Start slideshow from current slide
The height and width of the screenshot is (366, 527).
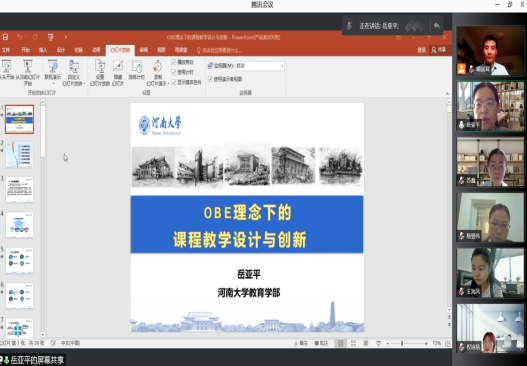(x=28, y=73)
